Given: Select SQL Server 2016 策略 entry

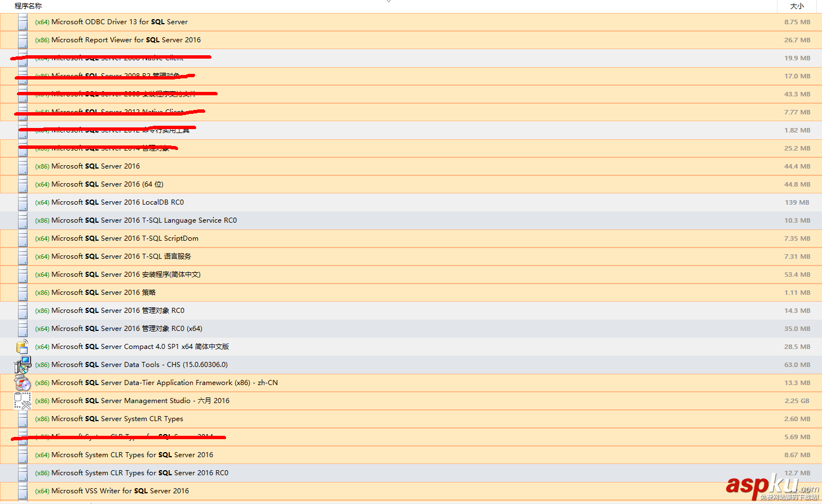Looking at the screenshot, I should (x=95, y=293).
